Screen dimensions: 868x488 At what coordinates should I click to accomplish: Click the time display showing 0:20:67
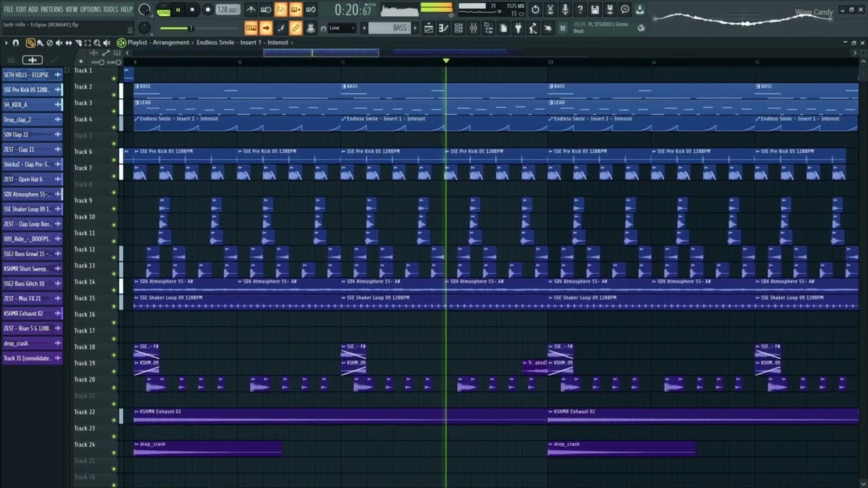click(x=353, y=10)
